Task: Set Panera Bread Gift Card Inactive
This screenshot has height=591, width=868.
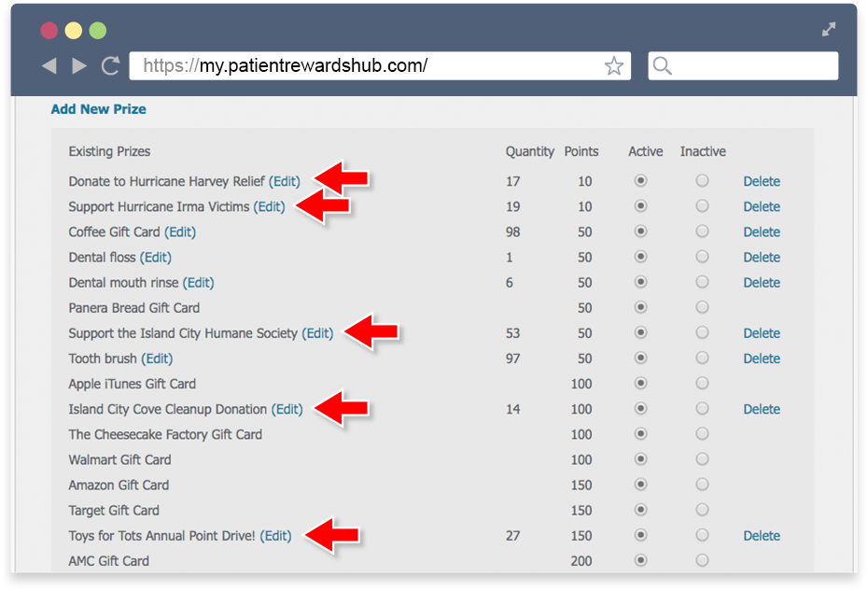Action: coord(702,307)
